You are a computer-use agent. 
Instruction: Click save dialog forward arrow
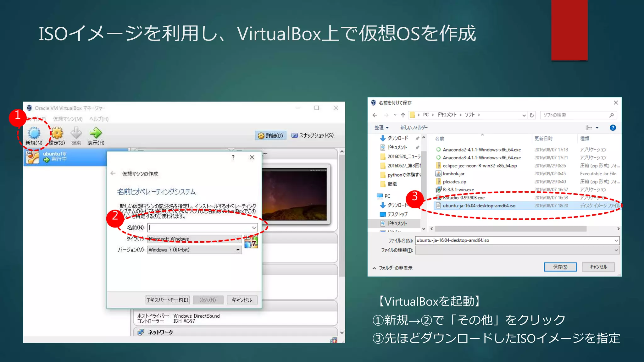(386, 115)
